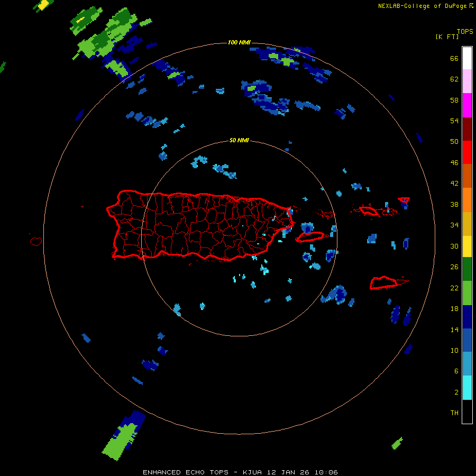Click the legend value "10"
476x476 pixels.
454,350
